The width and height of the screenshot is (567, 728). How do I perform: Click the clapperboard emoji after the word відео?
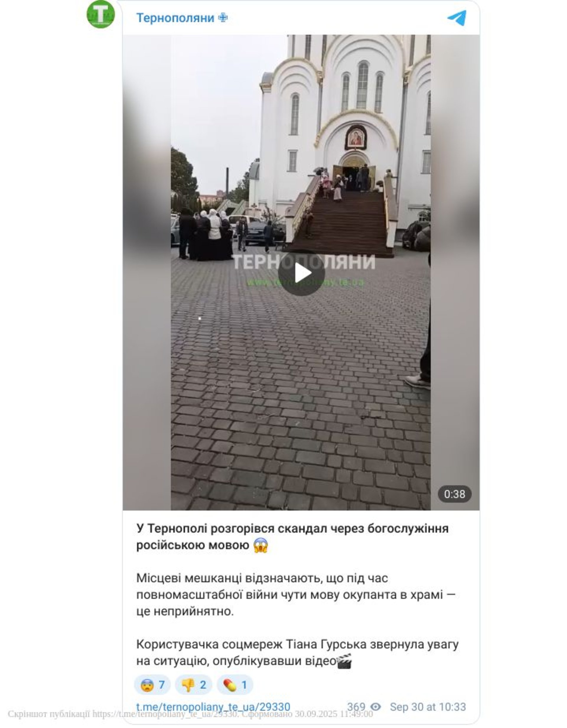pos(344,662)
